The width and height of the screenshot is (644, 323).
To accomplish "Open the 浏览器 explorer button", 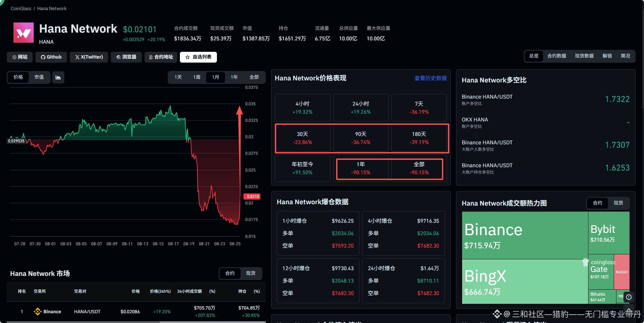I will click(126, 57).
